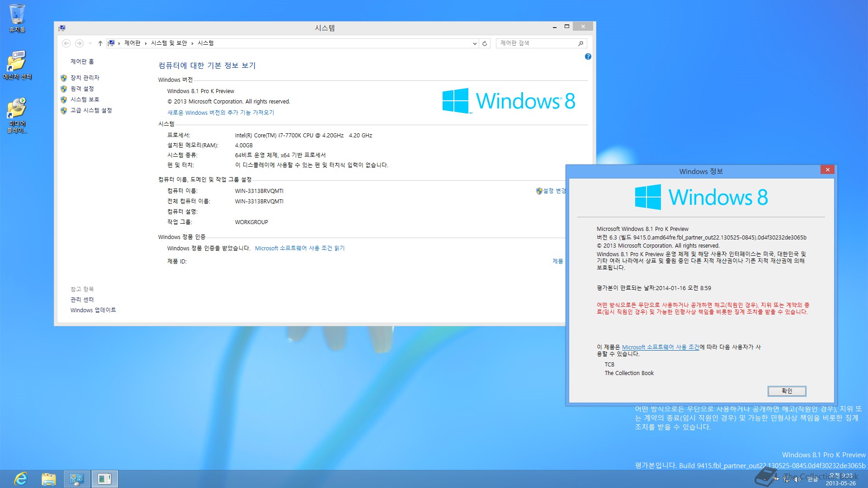Select The Collection Book text in Windows 정보
This screenshot has width=868, height=488.
point(629,373)
